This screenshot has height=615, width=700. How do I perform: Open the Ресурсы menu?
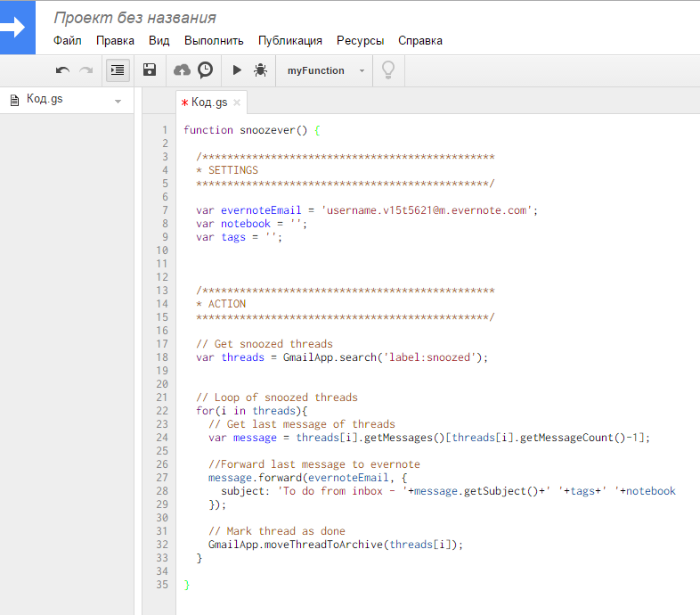[x=361, y=41]
